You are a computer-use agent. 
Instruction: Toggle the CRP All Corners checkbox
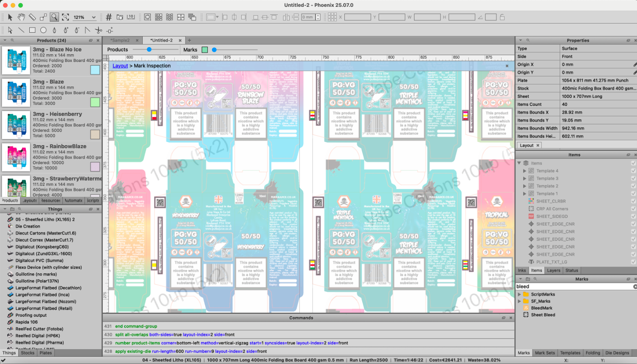click(x=633, y=209)
